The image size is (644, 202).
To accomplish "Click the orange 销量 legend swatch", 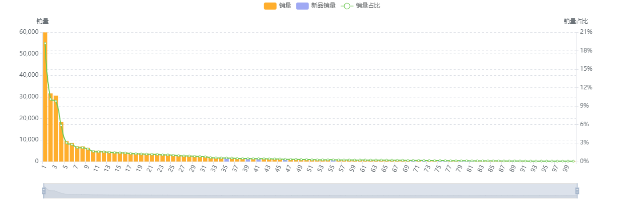I will (x=270, y=6).
